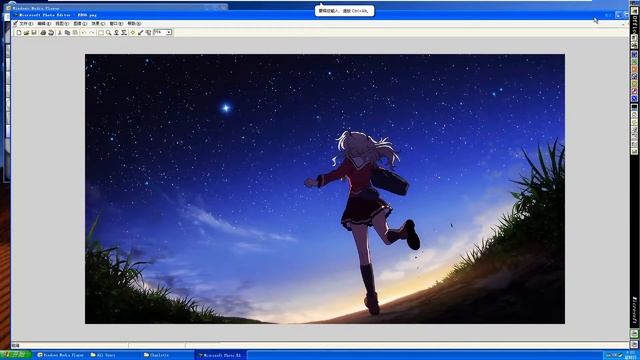Click the New file toolbar icon
The height and width of the screenshot is (360, 640).
[19, 33]
